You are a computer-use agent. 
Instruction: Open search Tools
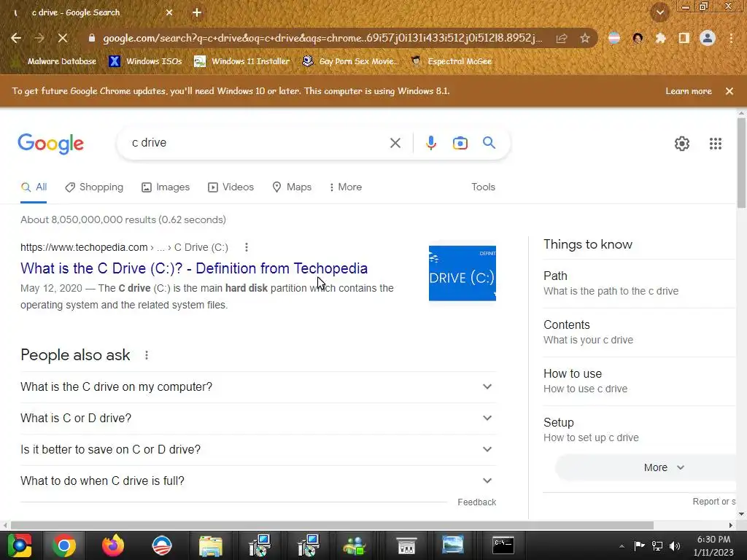483,187
